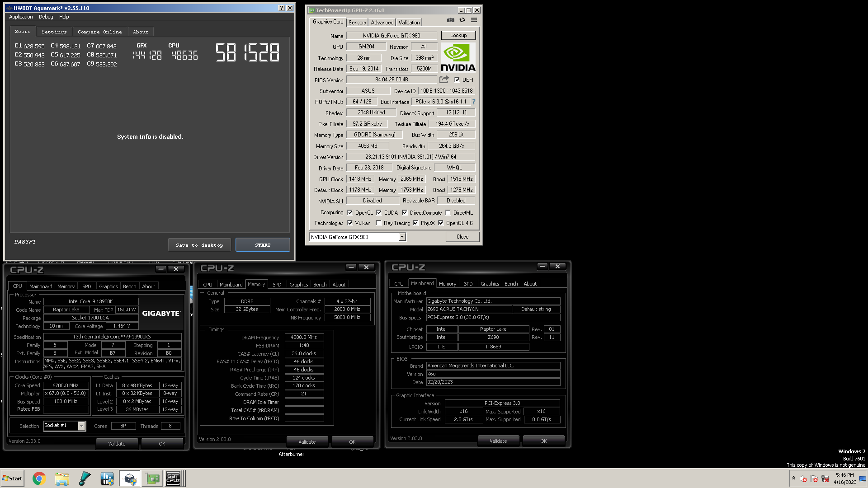Click the Show Desktop icon in the tray
The image size is (868, 488).
(863, 479)
